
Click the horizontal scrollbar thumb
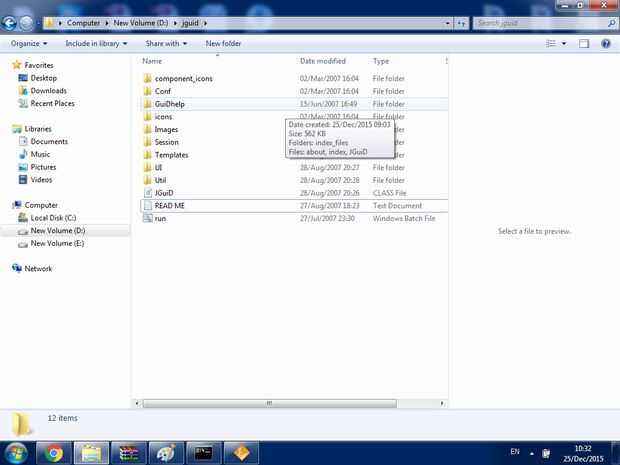point(269,403)
